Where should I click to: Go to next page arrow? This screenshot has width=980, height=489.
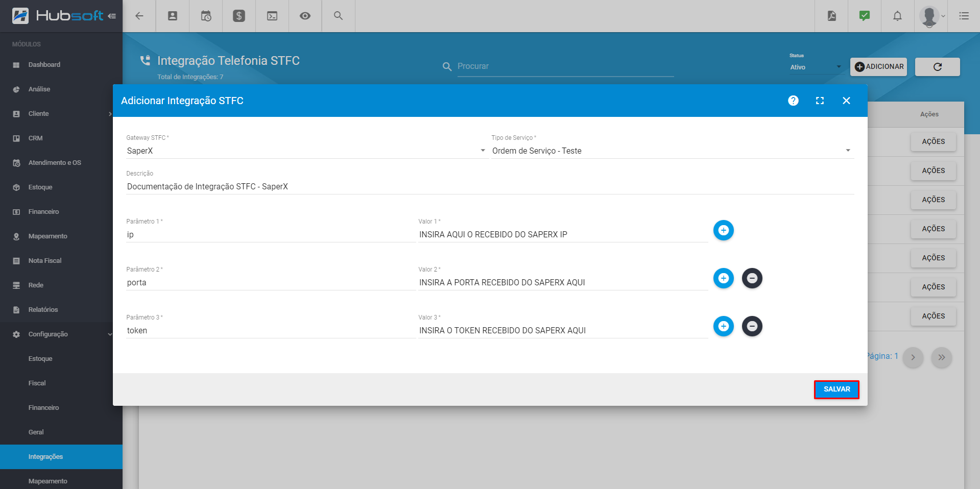coord(913,357)
